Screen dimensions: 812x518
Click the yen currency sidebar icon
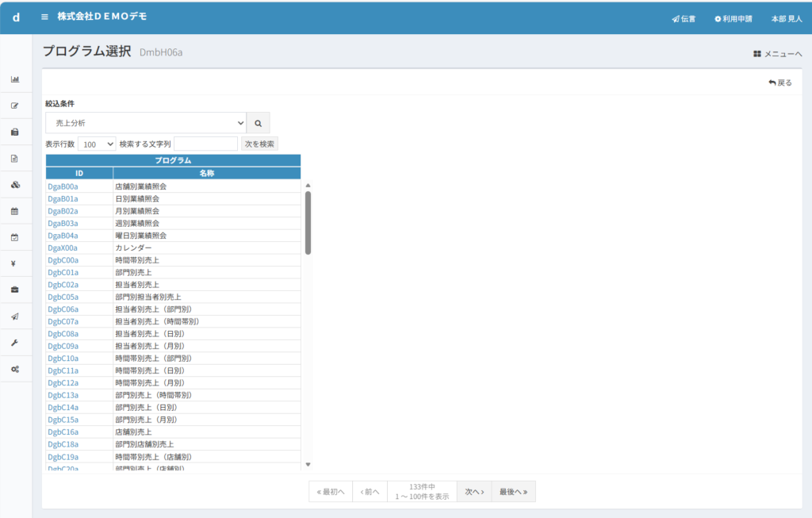(15, 263)
